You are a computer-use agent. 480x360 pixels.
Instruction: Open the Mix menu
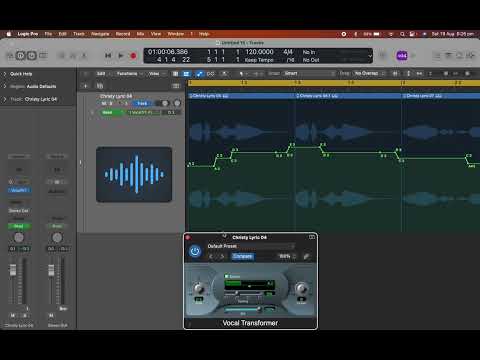click(140, 34)
